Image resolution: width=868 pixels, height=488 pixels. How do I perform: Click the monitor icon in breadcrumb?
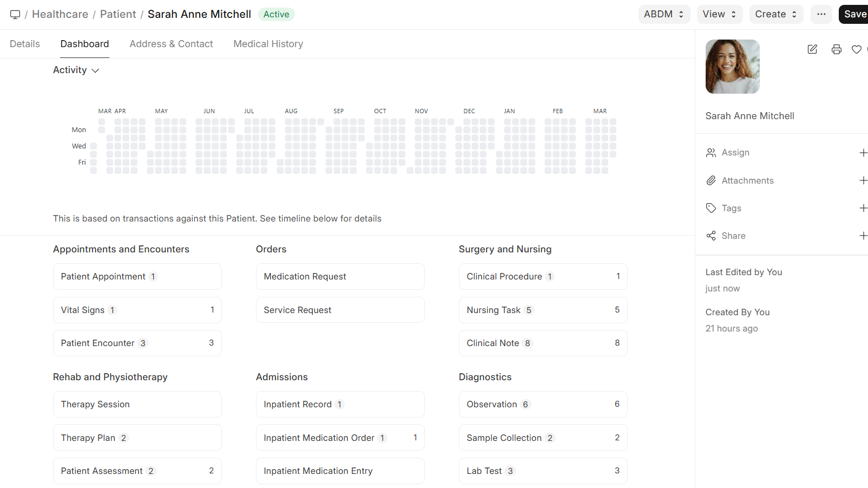[15, 14]
